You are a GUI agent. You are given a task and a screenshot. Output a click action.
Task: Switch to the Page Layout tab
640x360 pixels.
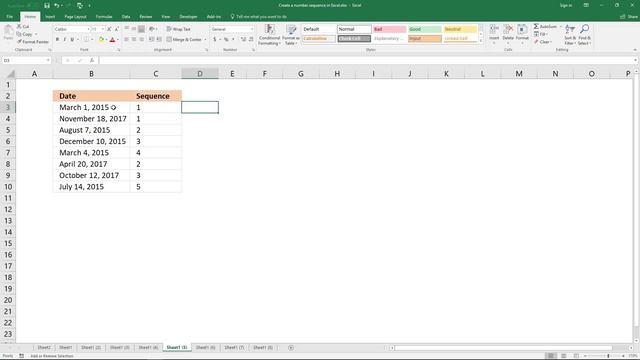pyautogui.click(x=76, y=17)
